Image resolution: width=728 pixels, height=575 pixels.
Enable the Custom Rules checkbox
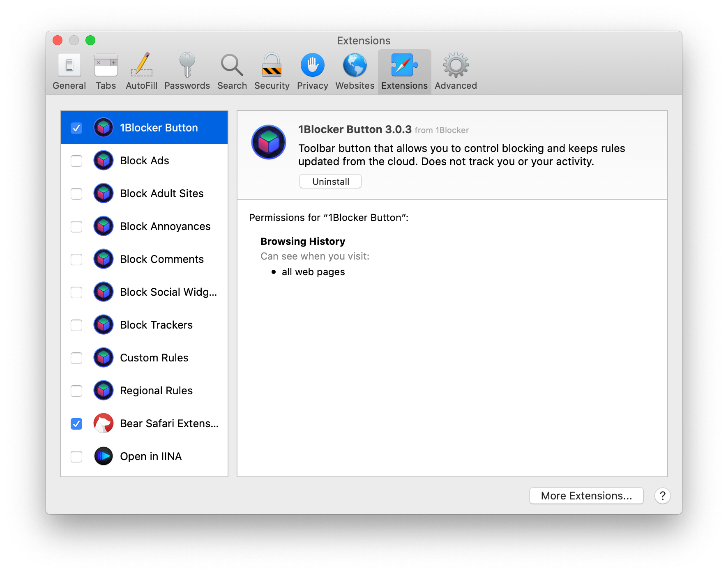[76, 358]
